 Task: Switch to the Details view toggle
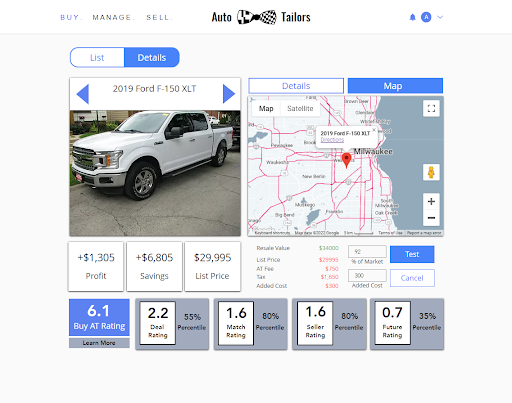tap(152, 58)
